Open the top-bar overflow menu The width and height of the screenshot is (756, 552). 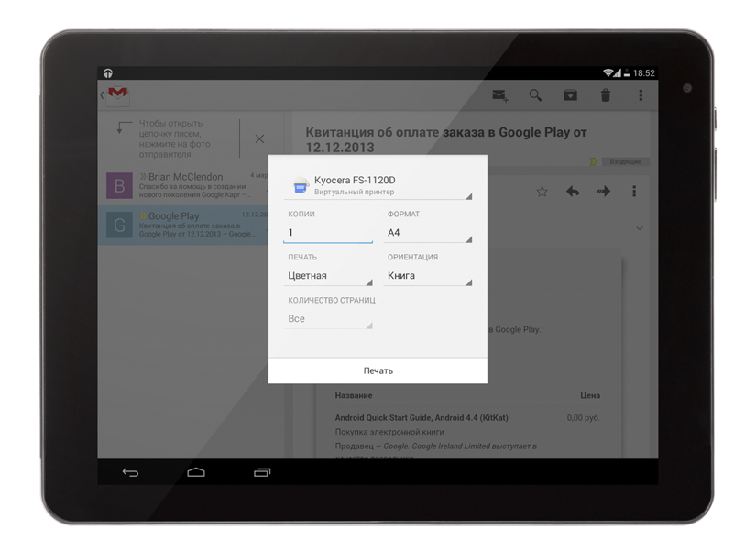(640, 95)
